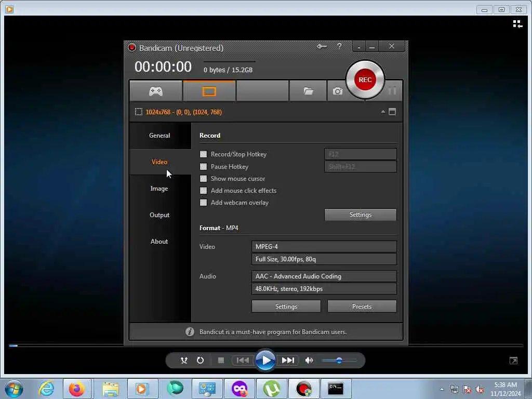
Task: Mute the media player speaker icon
Action: [309, 361]
